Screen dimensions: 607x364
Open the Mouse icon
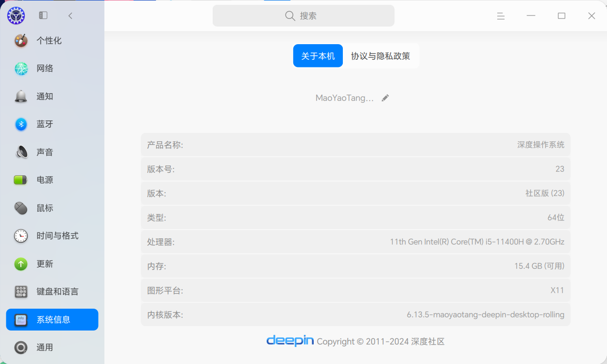(21, 208)
